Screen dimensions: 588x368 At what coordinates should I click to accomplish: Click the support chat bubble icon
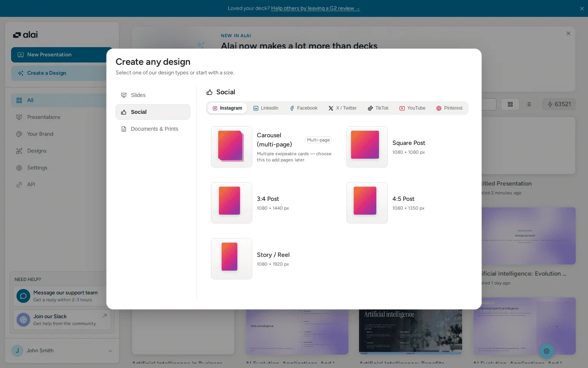point(23,296)
